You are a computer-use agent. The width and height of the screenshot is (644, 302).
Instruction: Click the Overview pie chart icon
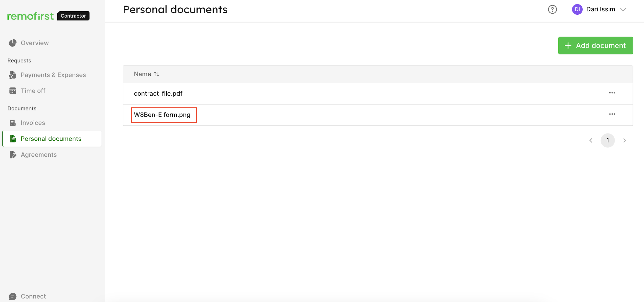click(x=13, y=43)
